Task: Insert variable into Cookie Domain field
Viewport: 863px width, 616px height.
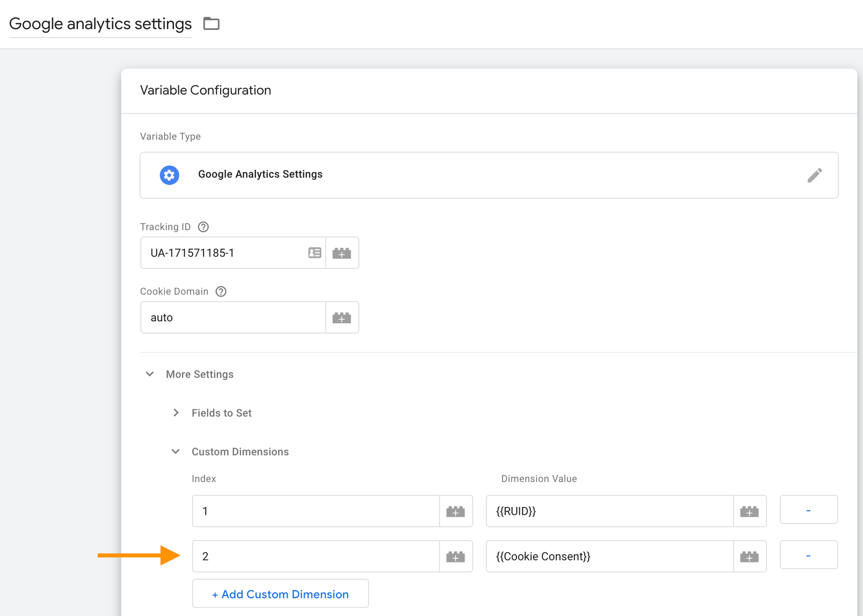Action: (342, 318)
